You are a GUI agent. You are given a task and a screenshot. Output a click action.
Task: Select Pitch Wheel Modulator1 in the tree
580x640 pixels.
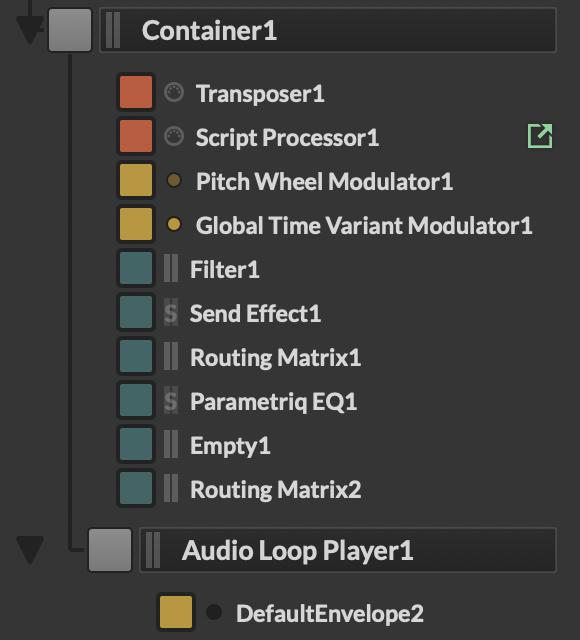click(x=324, y=181)
